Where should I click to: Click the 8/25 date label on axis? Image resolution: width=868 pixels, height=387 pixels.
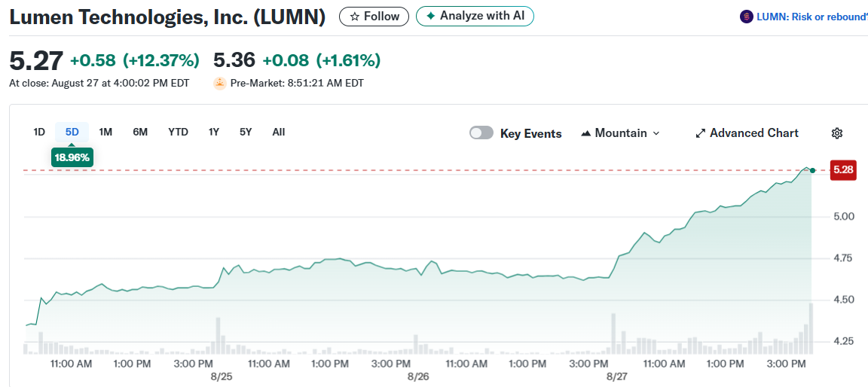click(222, 376)
